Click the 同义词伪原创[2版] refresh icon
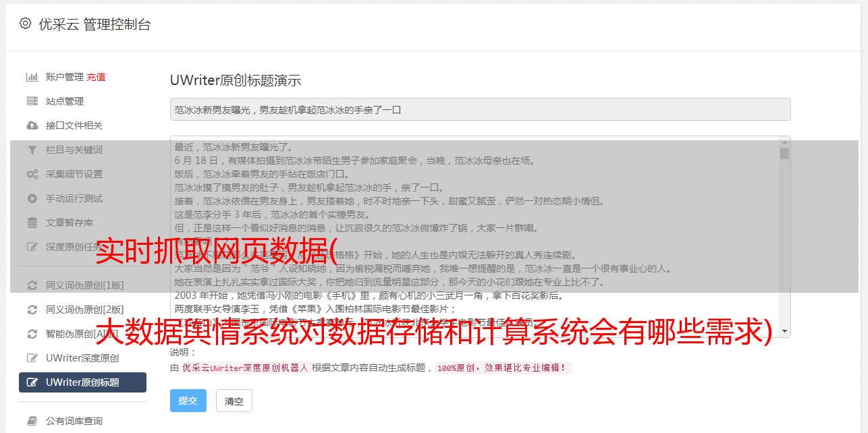Image resolution: width=868 pixels, height=433 pixels. pyautogui.click(x=32, y=310)
